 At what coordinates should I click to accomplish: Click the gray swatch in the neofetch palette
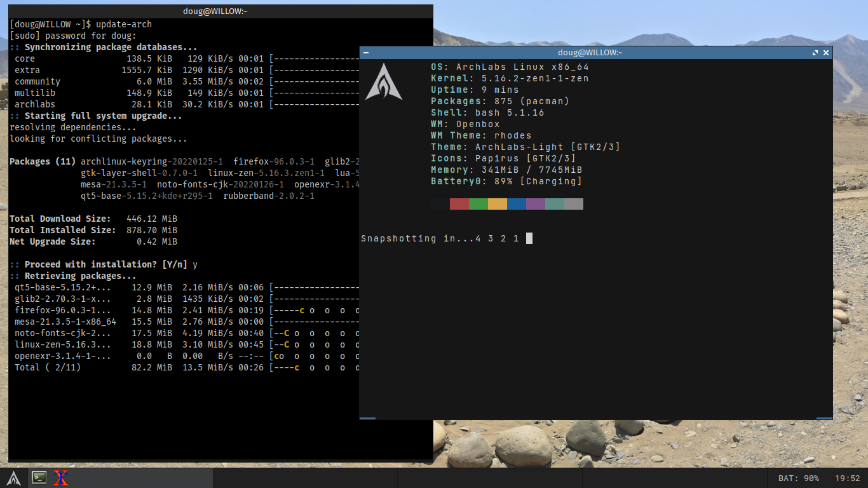tap(574, 204)
